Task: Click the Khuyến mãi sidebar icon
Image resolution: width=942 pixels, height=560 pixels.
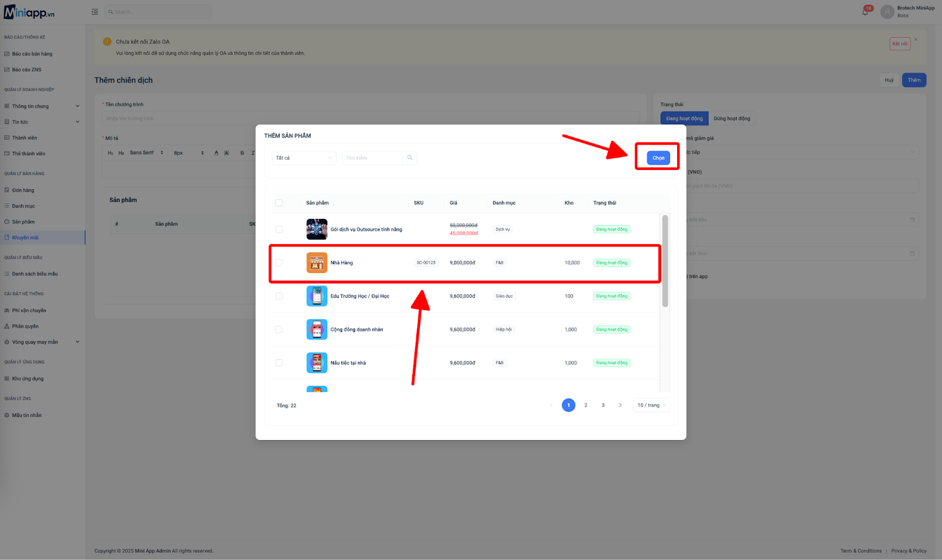Action: (7, 238)
